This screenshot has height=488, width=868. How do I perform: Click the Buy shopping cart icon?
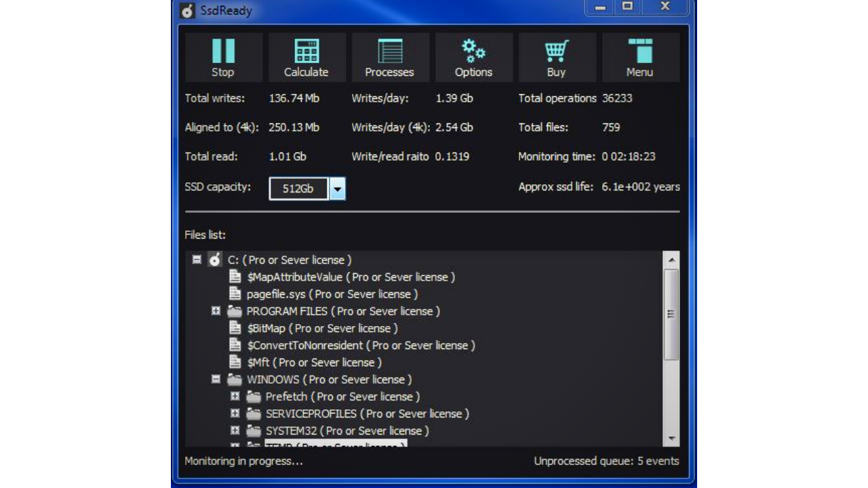pos(556,54)
